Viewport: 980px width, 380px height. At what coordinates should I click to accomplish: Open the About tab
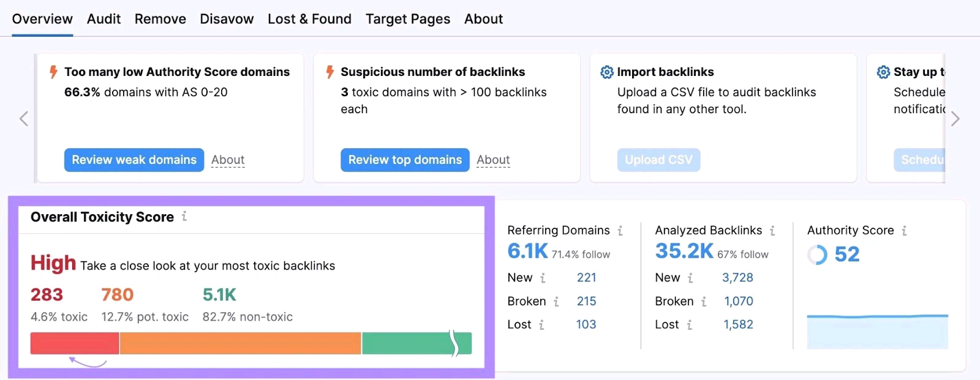click(x=483, y=19)
